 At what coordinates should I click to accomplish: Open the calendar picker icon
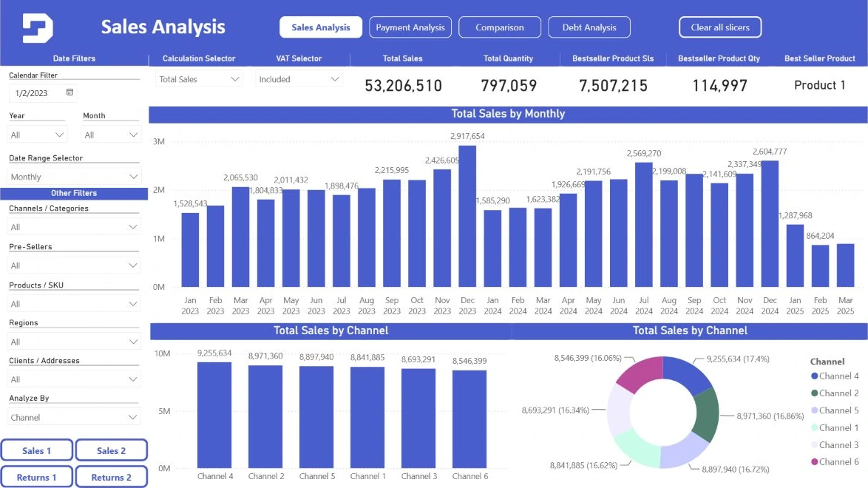(69, 92)
